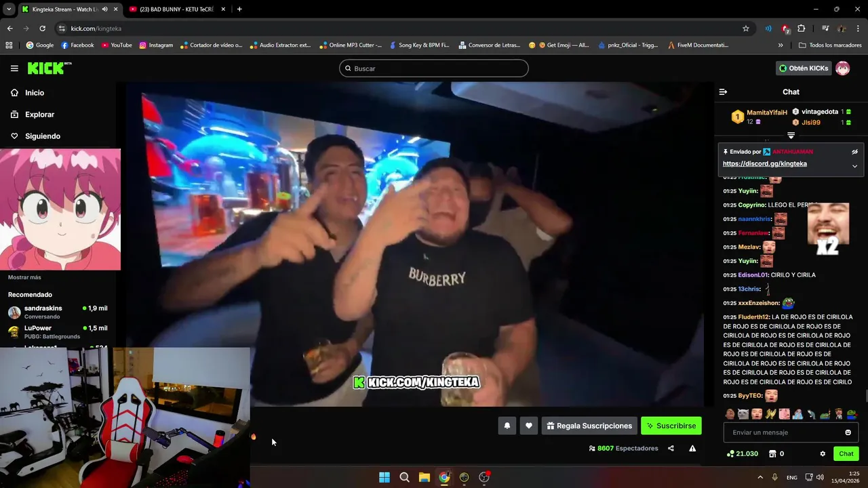Image resolution: width=868 pixels, height=488 pixels.
Task: Go back in browser history
Action: click(x=9, y=28)
